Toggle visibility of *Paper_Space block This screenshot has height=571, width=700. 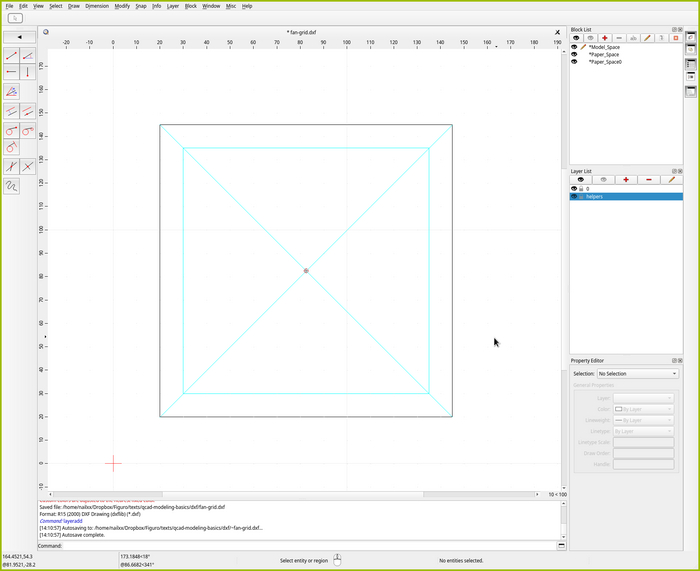[x=574, y=54]
